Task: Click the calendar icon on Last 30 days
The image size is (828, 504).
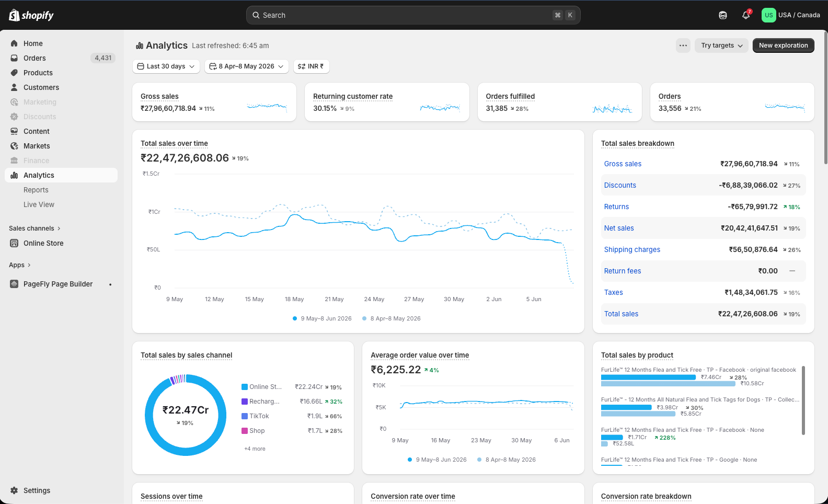Action: (141, 66)
